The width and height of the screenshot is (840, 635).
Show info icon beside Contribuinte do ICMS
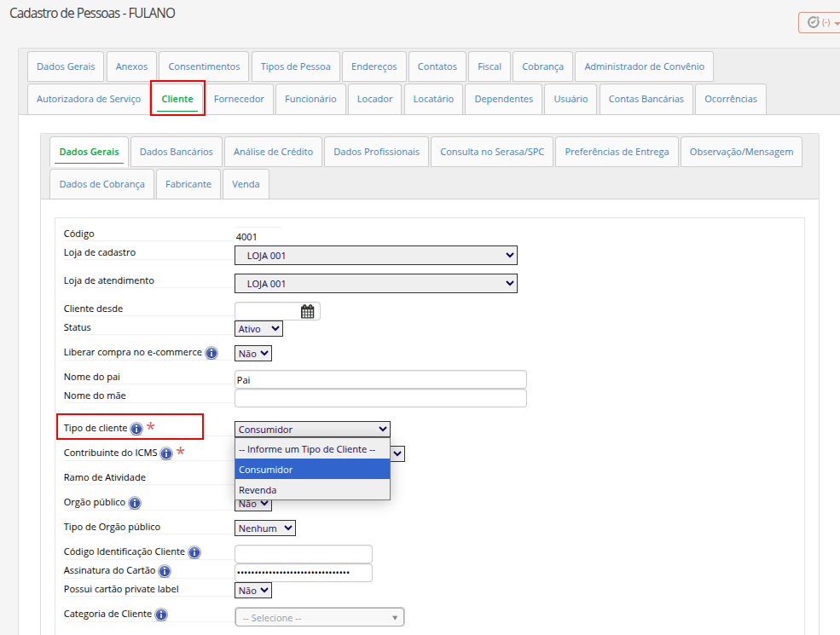pos(166,453)
